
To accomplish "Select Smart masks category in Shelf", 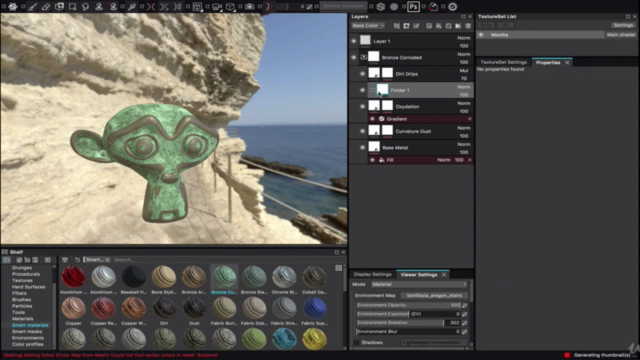I will (27, 331).
